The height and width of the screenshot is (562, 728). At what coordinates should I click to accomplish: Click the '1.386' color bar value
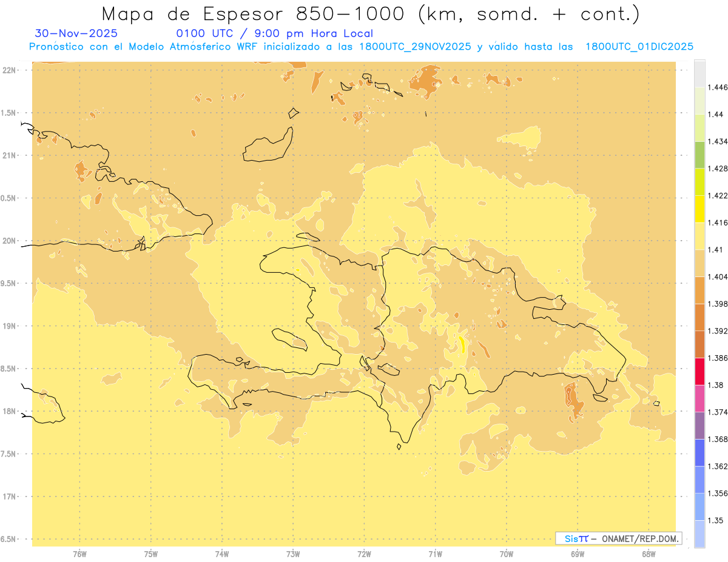click(718, 358)
